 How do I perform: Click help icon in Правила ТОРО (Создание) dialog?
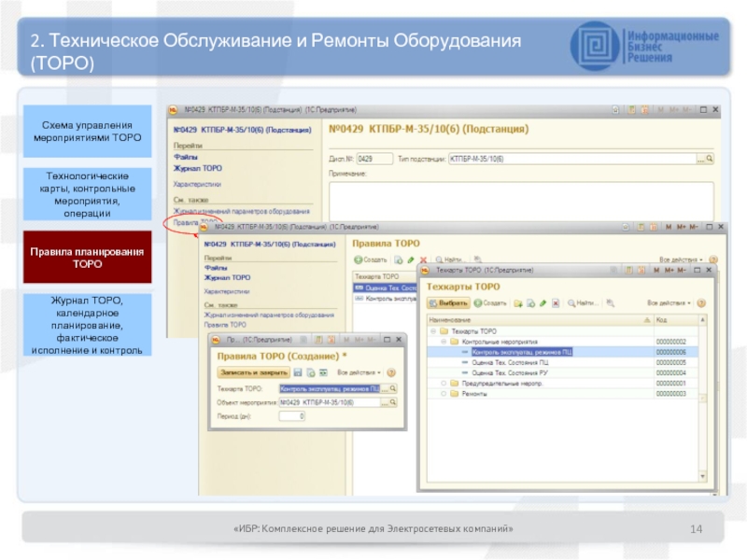pos(393,371)
